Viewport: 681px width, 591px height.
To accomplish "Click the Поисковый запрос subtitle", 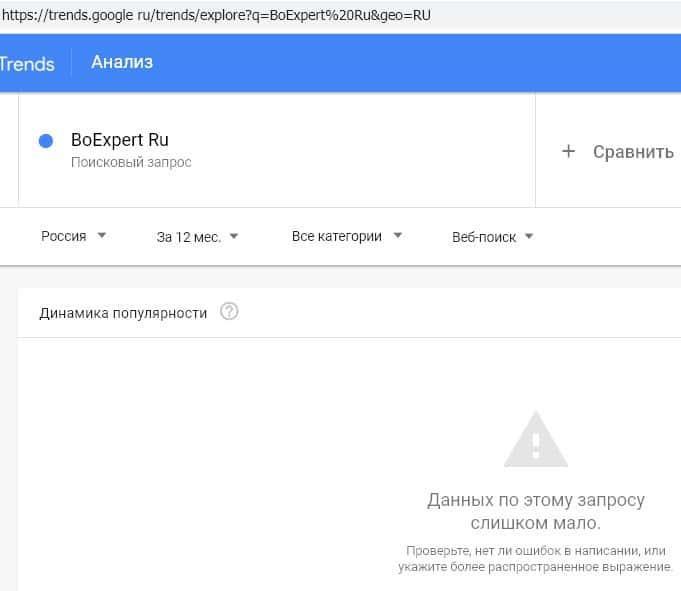I will [131, 162].
